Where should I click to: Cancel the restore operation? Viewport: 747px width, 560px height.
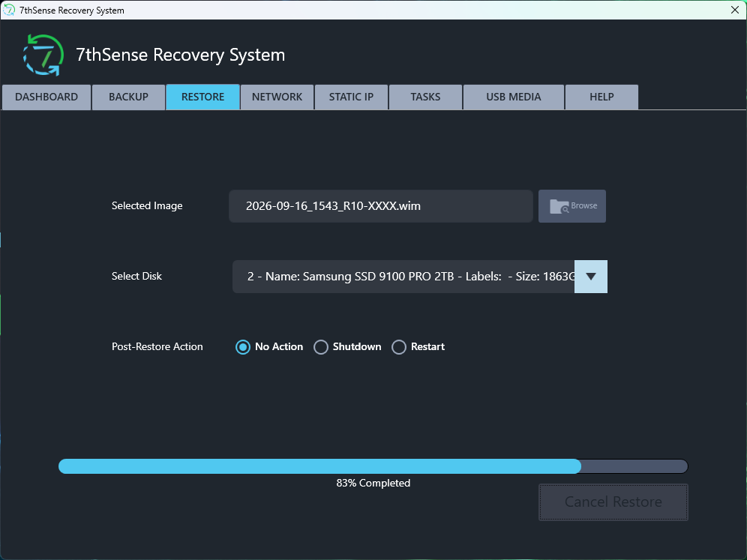coord(613,502)
